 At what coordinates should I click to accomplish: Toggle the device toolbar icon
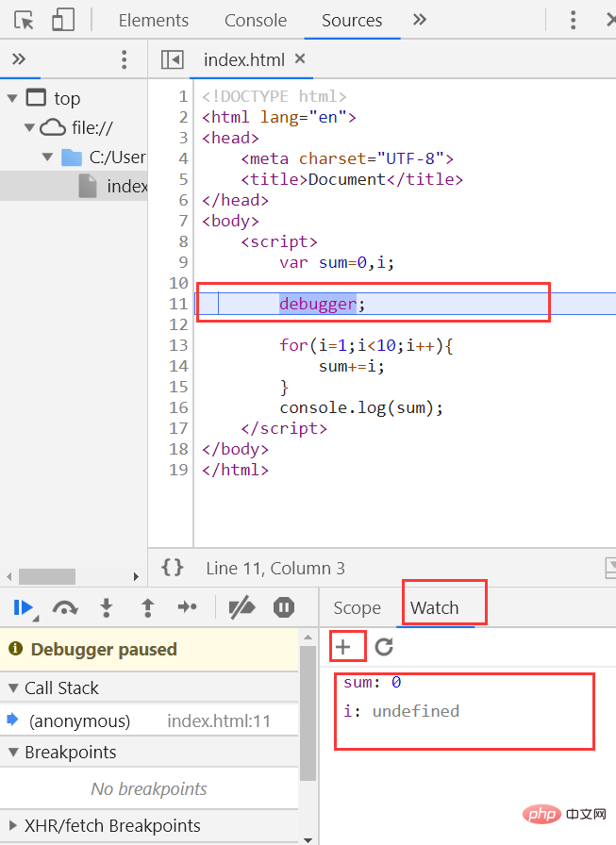(63, 20)
